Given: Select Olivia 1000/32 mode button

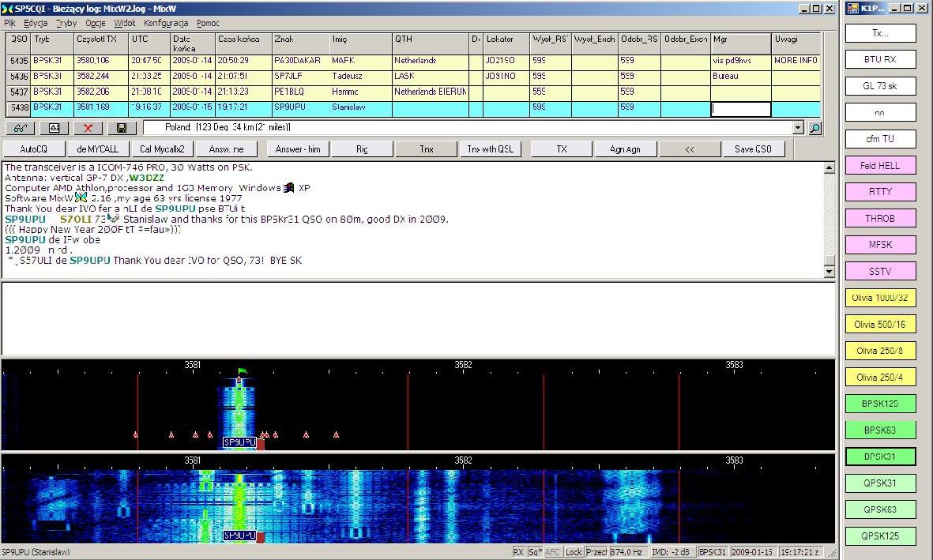Looking at the screenshot, I should (880, 298).
